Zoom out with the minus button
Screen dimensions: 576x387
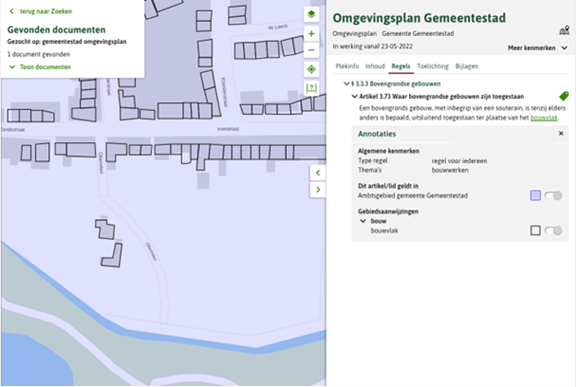coord(311,50)
